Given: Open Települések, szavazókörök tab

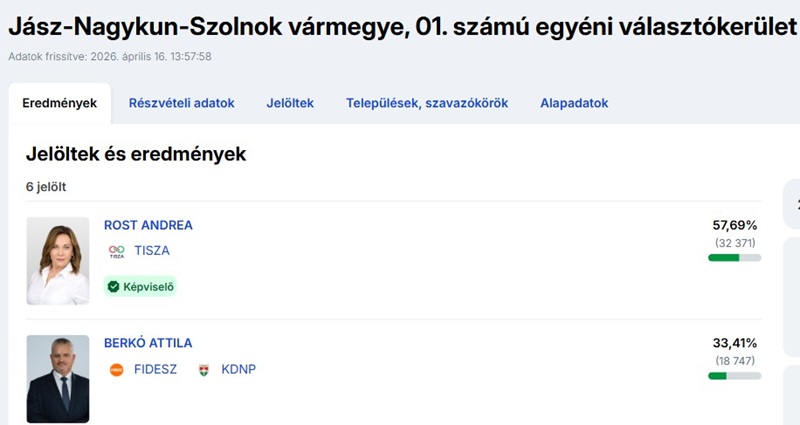Looking at the screenshot, I should click(427, 103).
